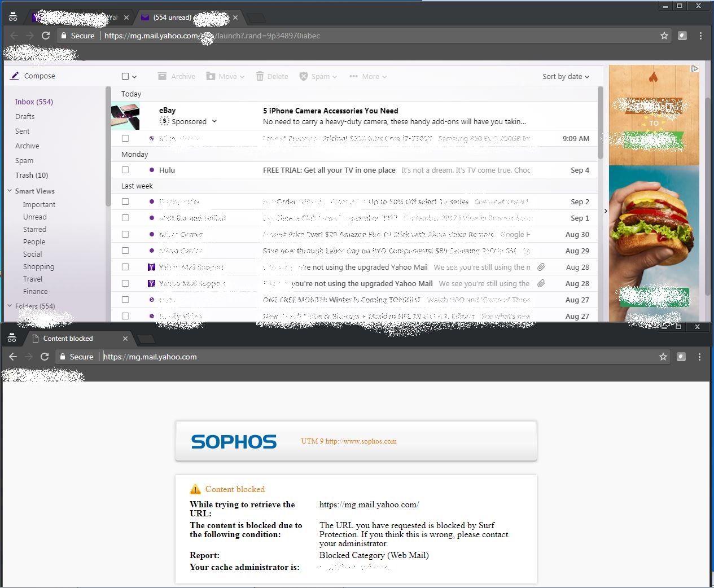
Task: Click the unread dot on the Hulu email
Action: click(x=151, y=170)
